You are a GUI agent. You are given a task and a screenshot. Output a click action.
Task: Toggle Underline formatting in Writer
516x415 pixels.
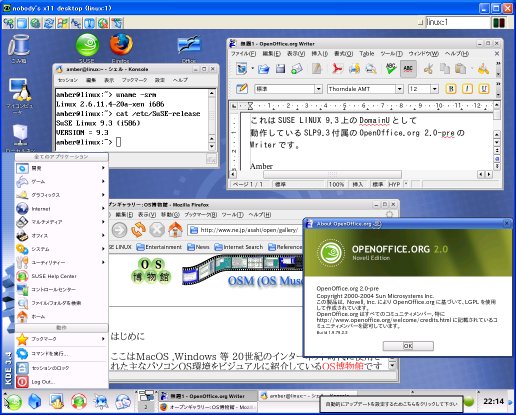[x=484, y=89]
